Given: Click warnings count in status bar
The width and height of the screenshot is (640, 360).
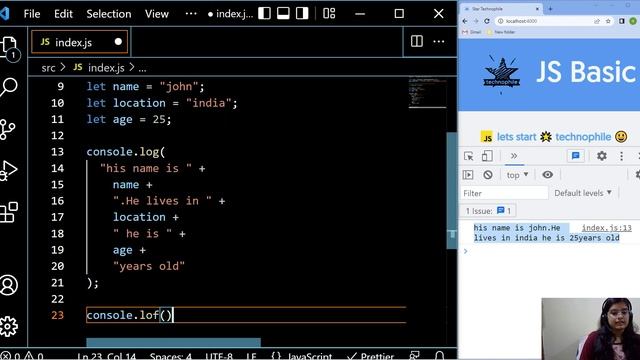Looking at the screenshot, I should tap(33, 356).
